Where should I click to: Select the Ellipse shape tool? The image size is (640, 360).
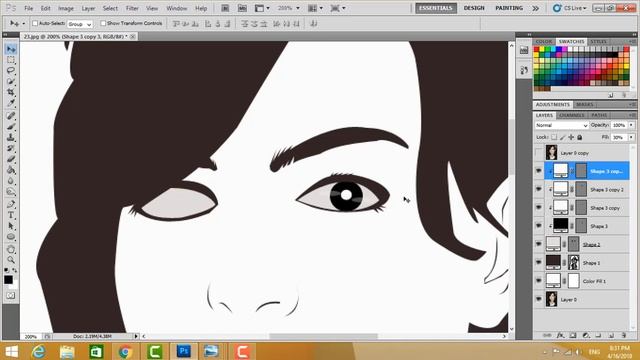11,237
